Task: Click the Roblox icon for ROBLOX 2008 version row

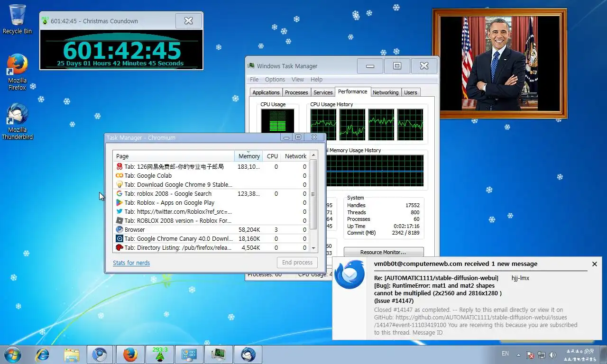Action: pyautogui.click(x=120, y=221)
